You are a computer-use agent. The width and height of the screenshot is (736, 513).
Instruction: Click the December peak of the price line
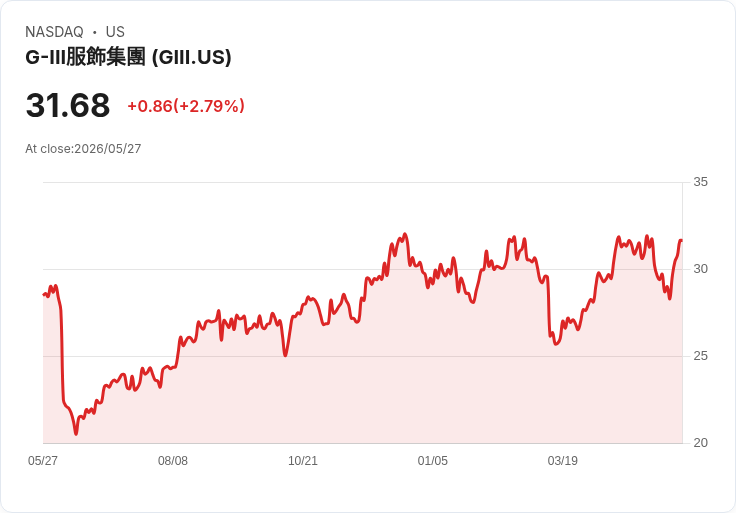coord(405,234)
